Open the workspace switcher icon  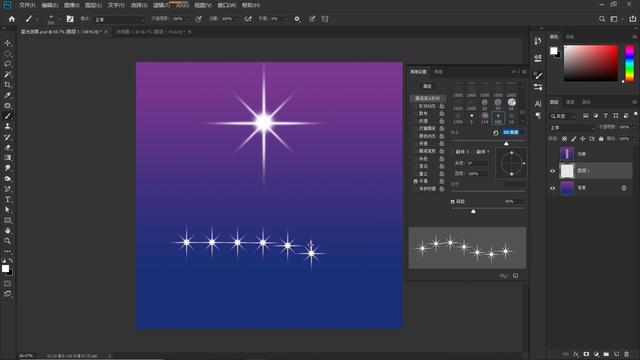614,19
